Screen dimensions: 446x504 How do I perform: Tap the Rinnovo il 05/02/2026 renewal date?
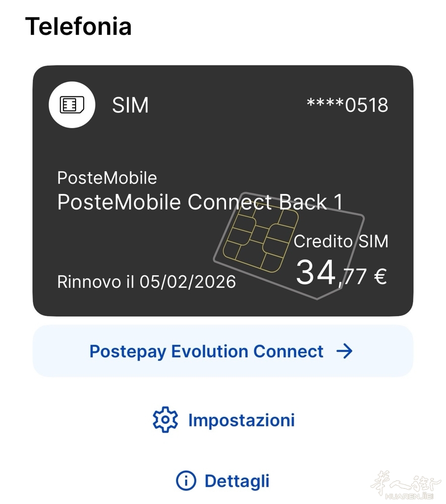[x=146, y=281]
